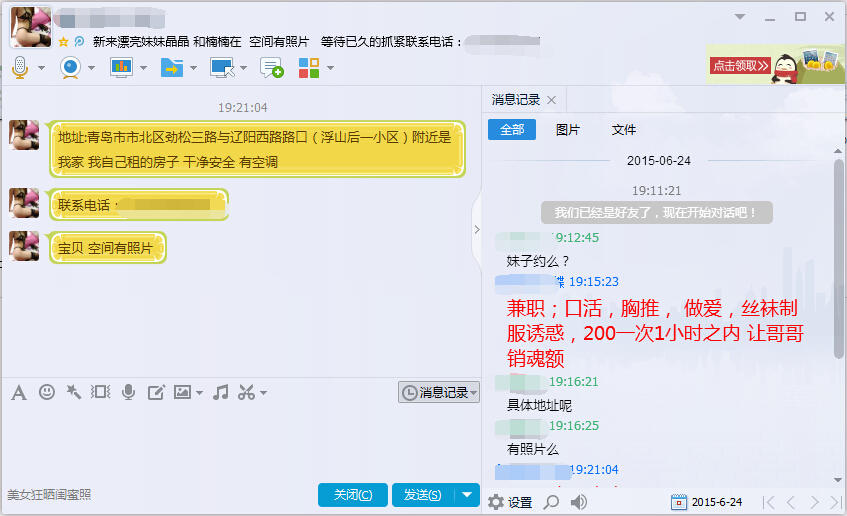Switch to 图片 filter tab

(x=568, y=130)
